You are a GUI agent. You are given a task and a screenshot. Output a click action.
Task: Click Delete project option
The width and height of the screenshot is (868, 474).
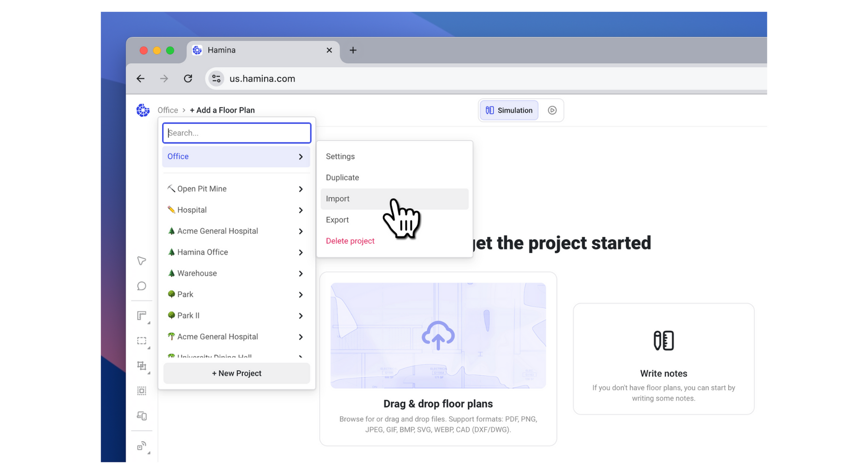350,241
